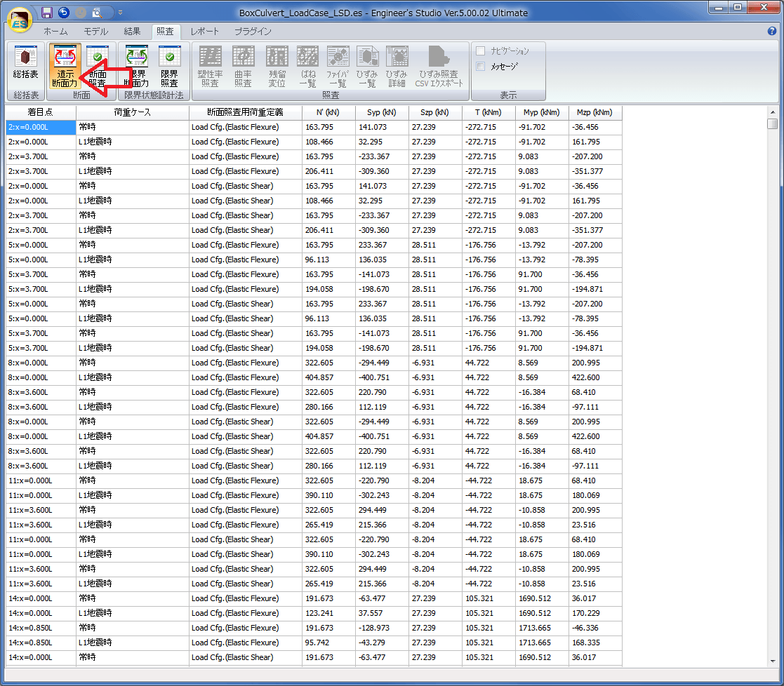
Task: Click the 荷重ケース column header
Action: coord(132,112)
